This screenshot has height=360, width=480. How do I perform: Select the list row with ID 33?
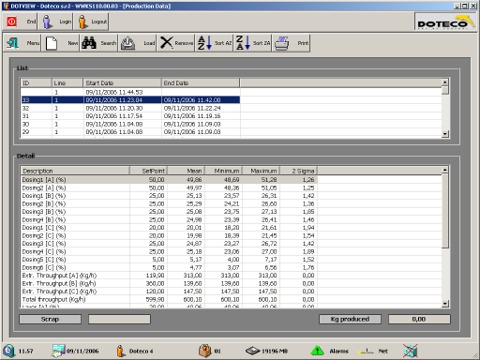(130, 100)
